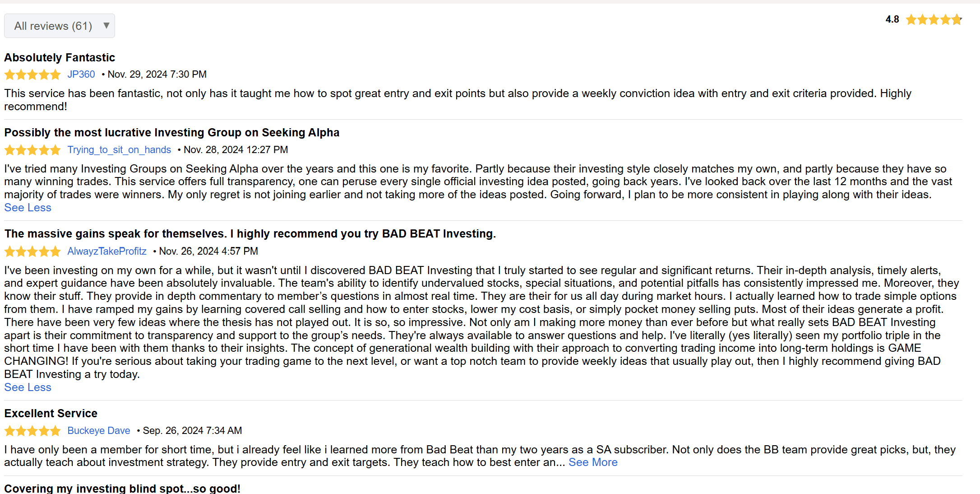Click the 4.8 rating number

[892, 19]
